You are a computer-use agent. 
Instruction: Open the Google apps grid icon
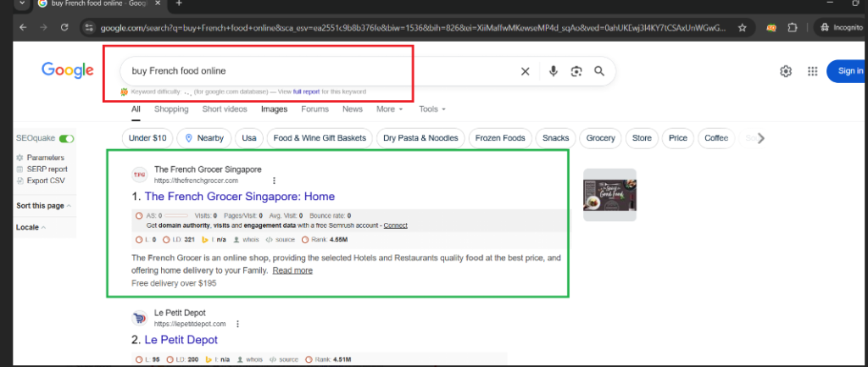click(812, 71)
